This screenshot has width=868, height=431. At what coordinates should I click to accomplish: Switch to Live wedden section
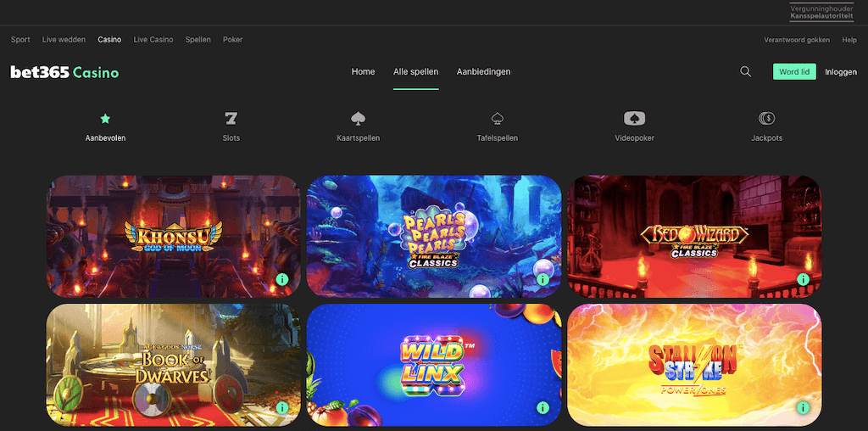64,40
